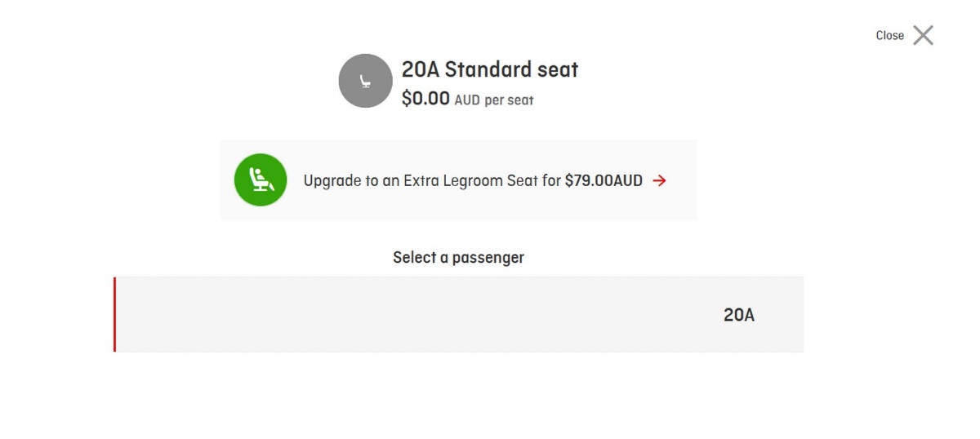980x439 pixels.
Task: Click the "Select a passenger" heading
Action: coord(458,258)
